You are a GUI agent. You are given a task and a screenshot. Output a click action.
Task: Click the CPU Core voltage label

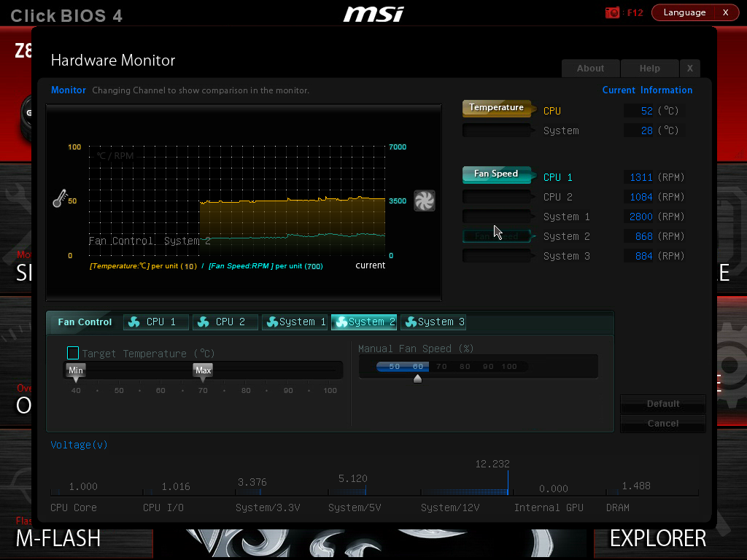coord(74,507)
